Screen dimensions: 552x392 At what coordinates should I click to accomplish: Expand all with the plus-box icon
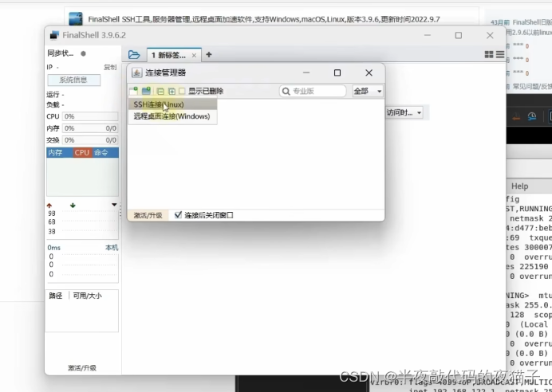tap(172, 92)
